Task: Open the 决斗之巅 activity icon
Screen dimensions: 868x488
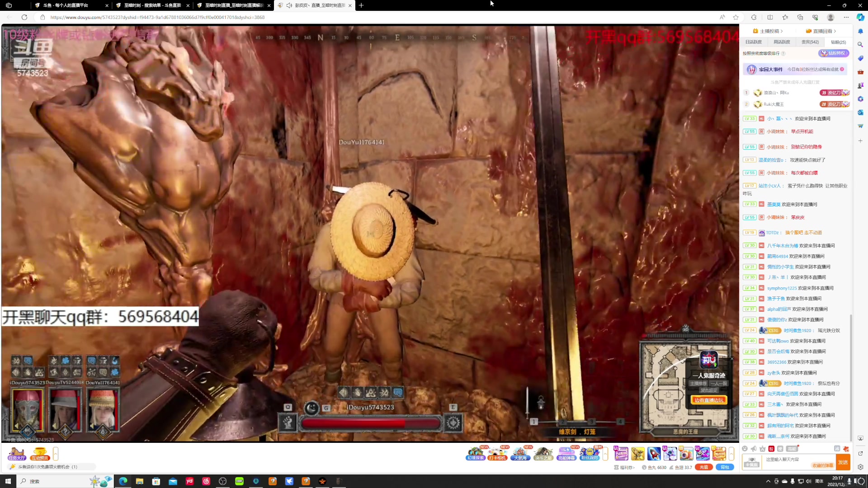Action: [543, 453]
